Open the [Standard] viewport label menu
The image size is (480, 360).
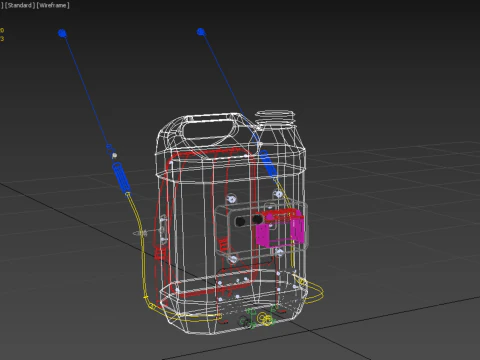19,6
